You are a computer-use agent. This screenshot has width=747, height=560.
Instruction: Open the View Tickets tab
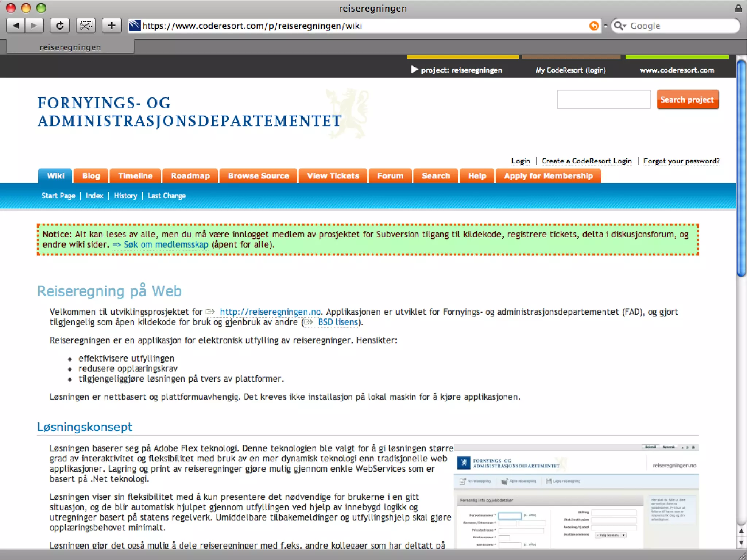pyautogui.click(x=333, y=176)
